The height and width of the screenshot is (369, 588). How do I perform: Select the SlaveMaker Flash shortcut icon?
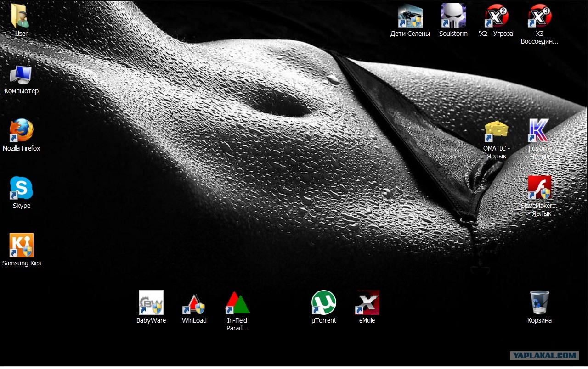pyautogui.click(x=539, y=189)
